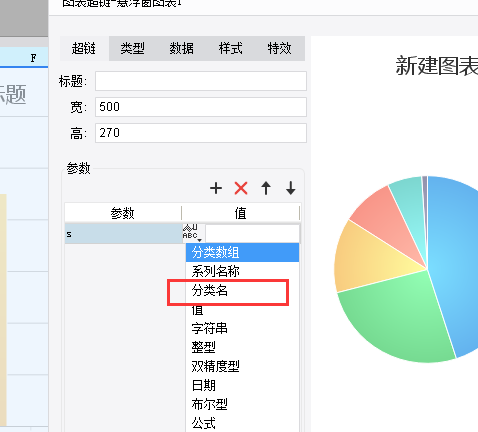Image resolution: width=478 pixels, height=432 pixels.
Task: Click the 标题 input field
Action: (201, 81)
